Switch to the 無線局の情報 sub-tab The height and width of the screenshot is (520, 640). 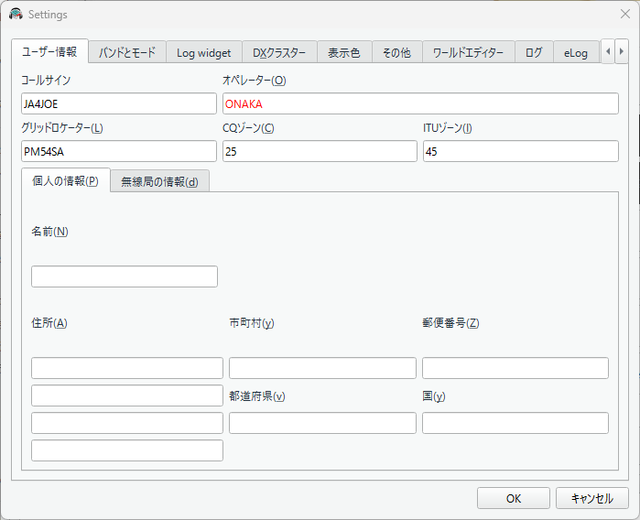point(160,181)
